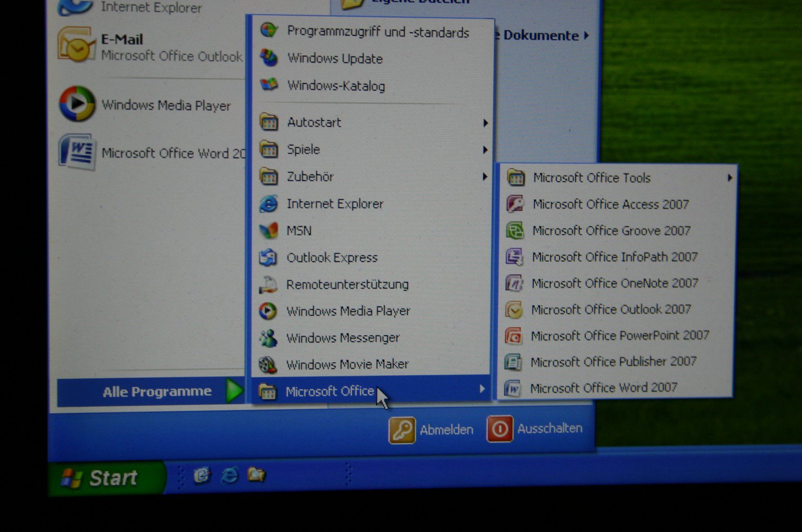Click the Alle Programme label
This screenshot has width=802, height=532.
pos(157,391)
